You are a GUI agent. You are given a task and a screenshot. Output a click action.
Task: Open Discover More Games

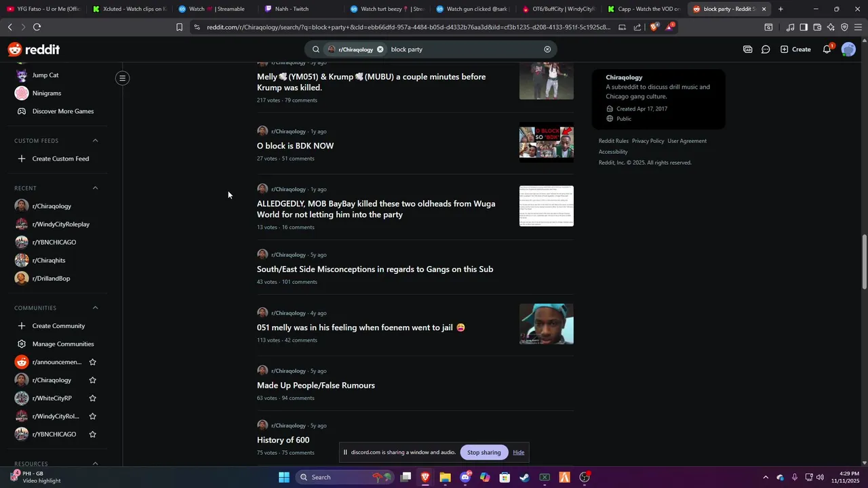[x=57, y=111]
